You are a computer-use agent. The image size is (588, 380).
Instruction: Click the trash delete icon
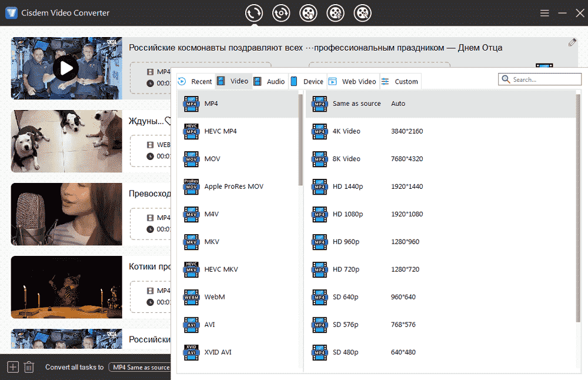[x=29, y=367]
